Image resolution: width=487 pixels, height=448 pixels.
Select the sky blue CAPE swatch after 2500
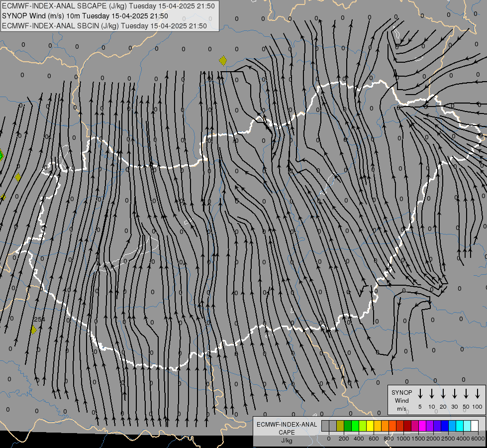tap(452, 426)
